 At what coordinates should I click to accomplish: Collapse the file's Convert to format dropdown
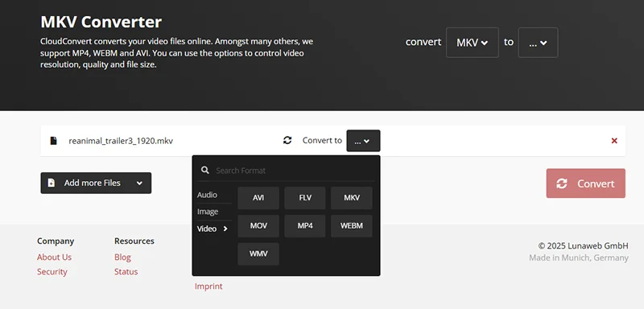[363, 141]
